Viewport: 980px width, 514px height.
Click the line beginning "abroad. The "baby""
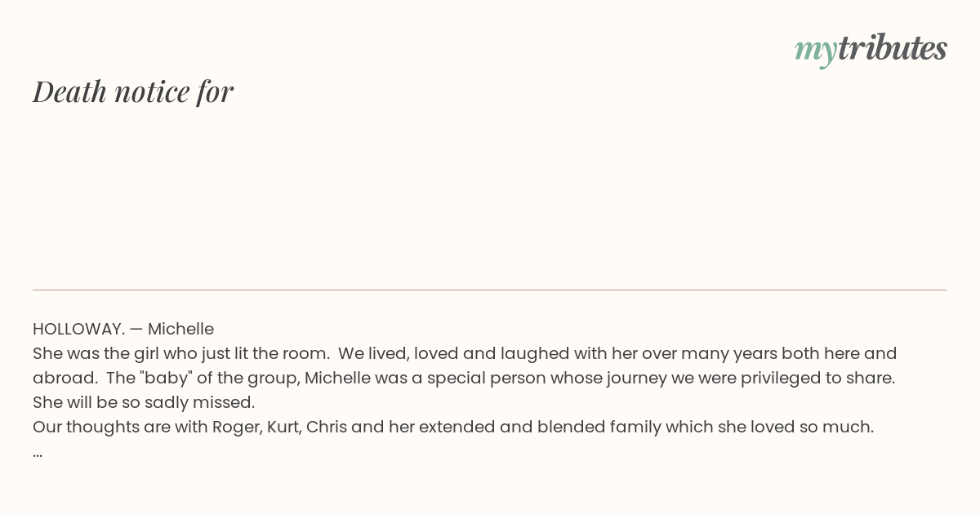click(x=464, y=378)
